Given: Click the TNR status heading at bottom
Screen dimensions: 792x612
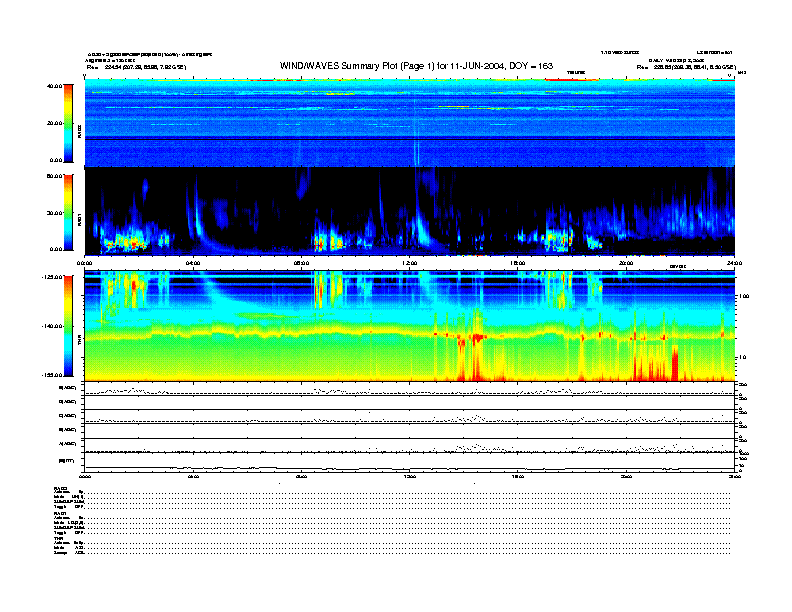Looking at the screenshot, I should [59, 538].
